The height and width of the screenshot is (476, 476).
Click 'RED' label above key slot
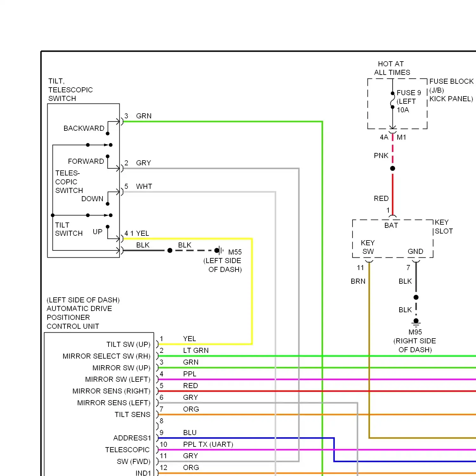381,198
